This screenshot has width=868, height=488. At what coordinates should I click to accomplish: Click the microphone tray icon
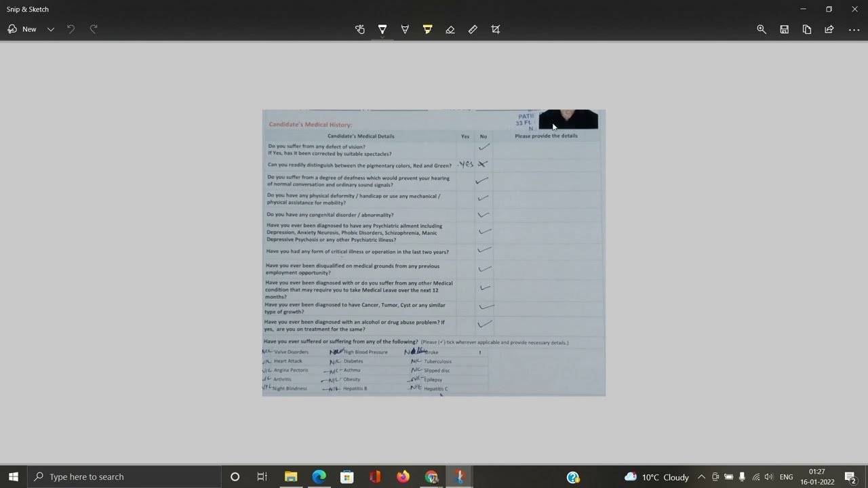coord(742,477)
